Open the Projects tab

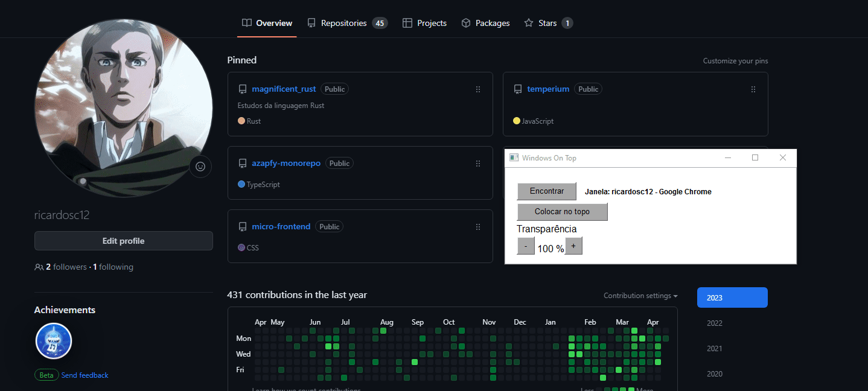click(424, 23)
